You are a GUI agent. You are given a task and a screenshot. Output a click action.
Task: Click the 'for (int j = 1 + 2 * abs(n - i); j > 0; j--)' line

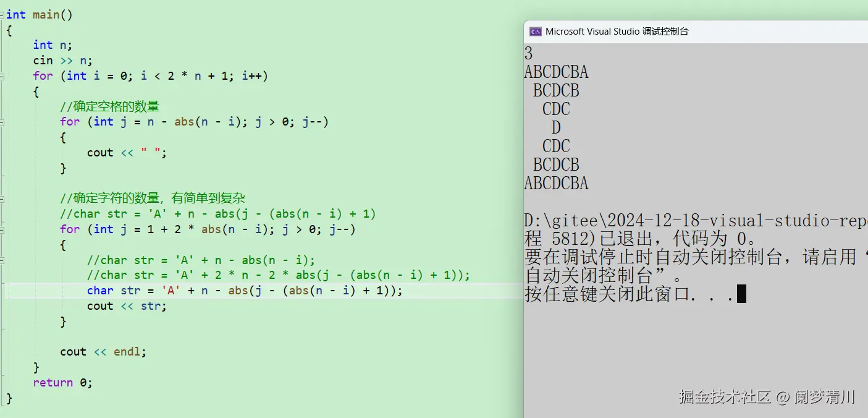[208, 229]
